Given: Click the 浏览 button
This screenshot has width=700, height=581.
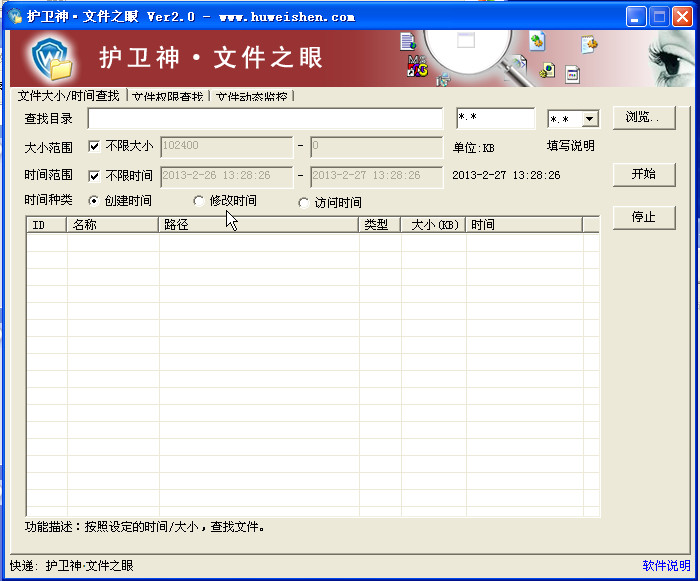Looking at the screenshot, I should click(x=644, y=117).
